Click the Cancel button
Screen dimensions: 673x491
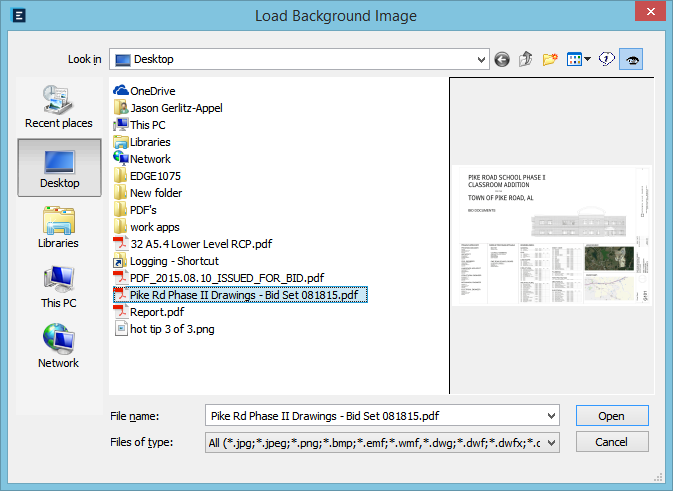click(611, 442)
